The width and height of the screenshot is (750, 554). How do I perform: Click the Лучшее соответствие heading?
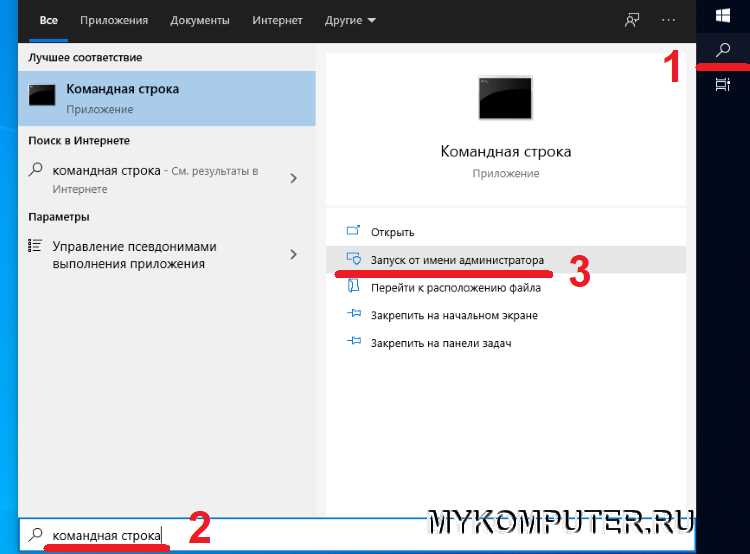coord(85,57)
